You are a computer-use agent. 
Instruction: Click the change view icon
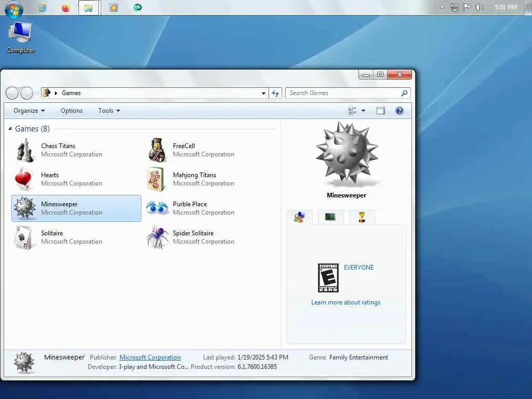pyautogui.click(x=353, y=111)
